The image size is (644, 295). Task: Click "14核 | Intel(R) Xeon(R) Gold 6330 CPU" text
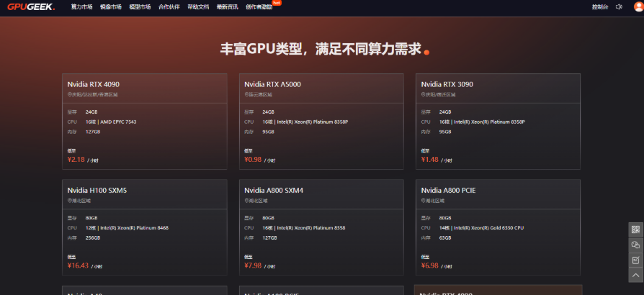481,228
